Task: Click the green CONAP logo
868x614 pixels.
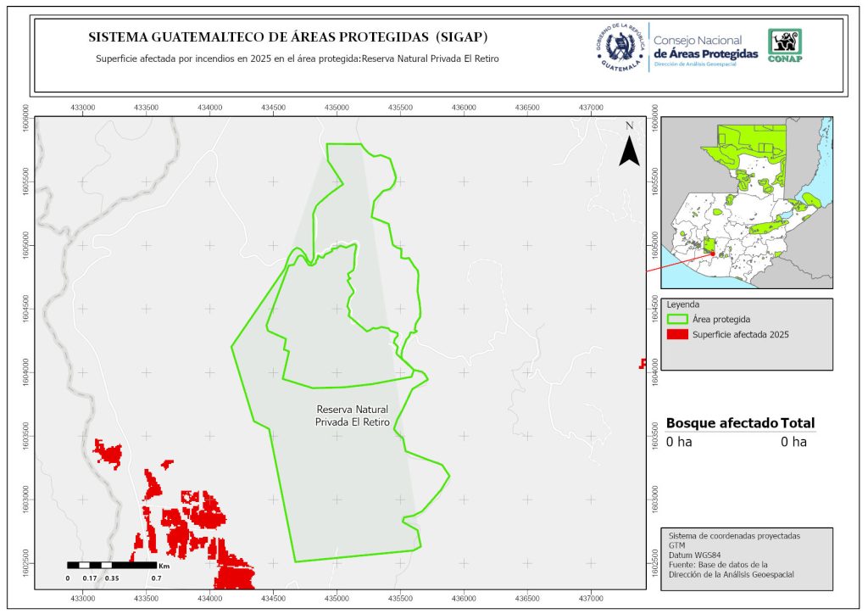Action: (x=784, y=46)
